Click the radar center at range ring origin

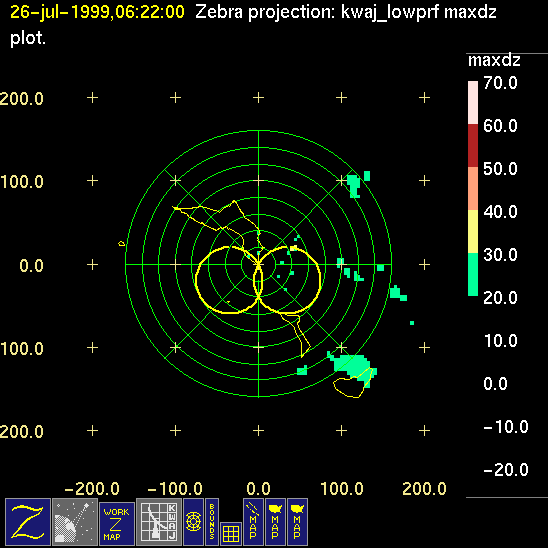tap(258, 264)
